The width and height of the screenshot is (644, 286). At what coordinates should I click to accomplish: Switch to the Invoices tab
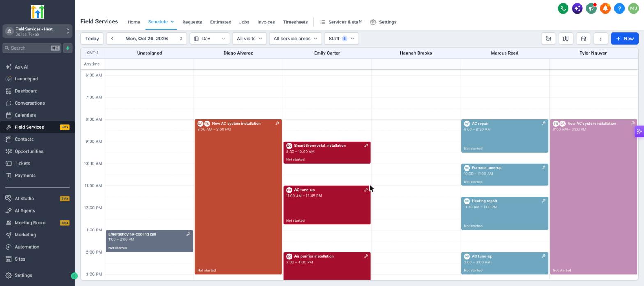click(x=266, y=22)
